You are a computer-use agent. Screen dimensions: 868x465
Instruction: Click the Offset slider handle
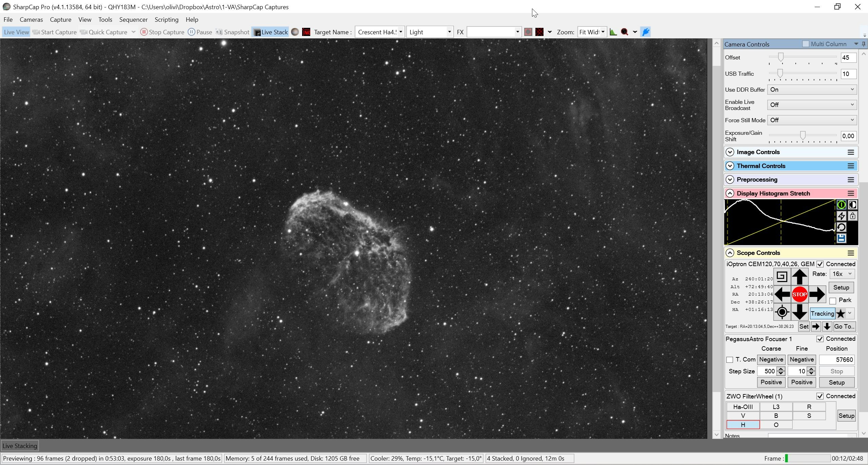tap(781, 57)
